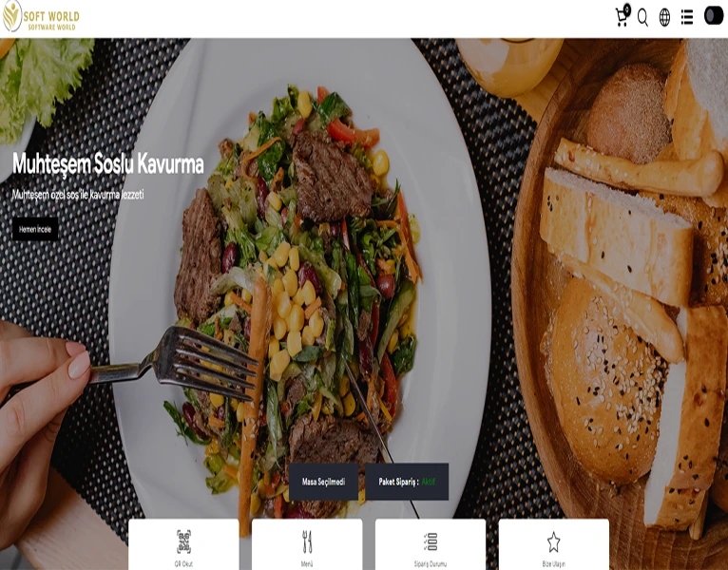This screenshot has width=728, height=570.
Task: Open the globe language selector
Action: [665, 18]
